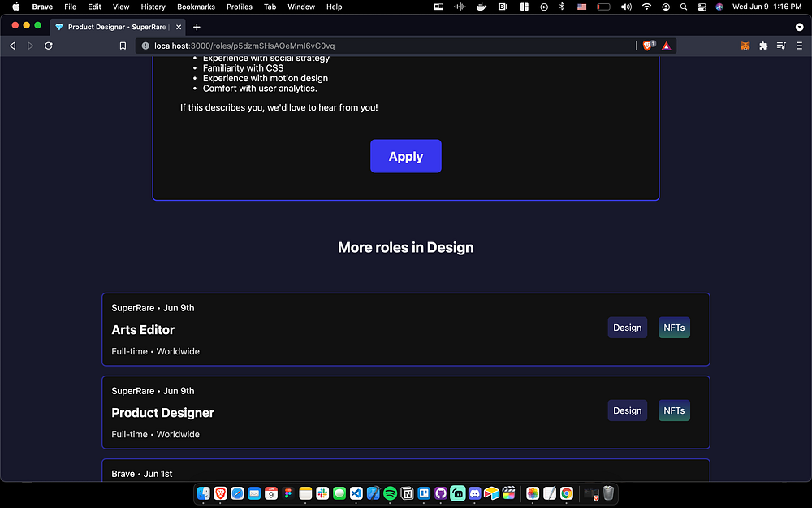Open a new tab with plus button
The width and height of the screenshot is (812, 508).
[x=197, y=27]
